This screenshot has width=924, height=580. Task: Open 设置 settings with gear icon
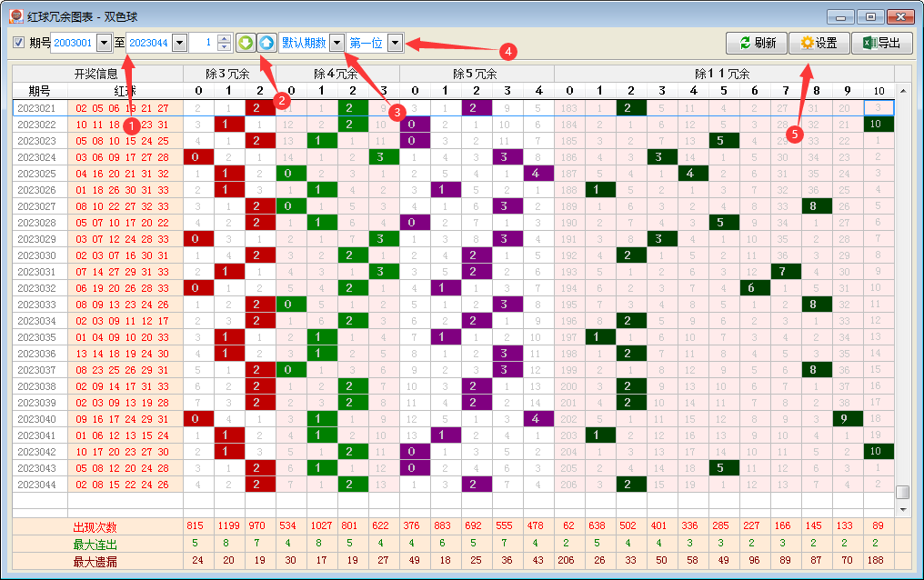819,43
